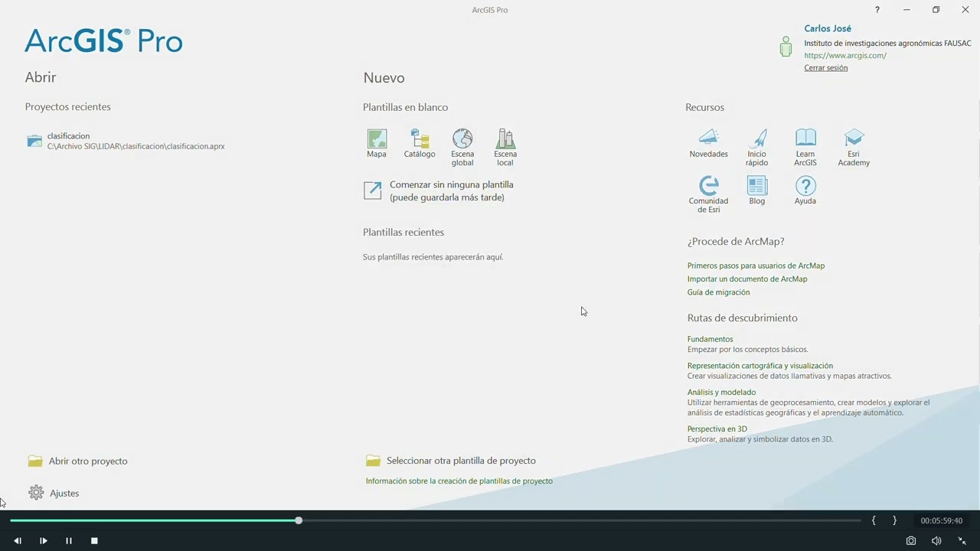Click Cerrar sesión link

825,67
